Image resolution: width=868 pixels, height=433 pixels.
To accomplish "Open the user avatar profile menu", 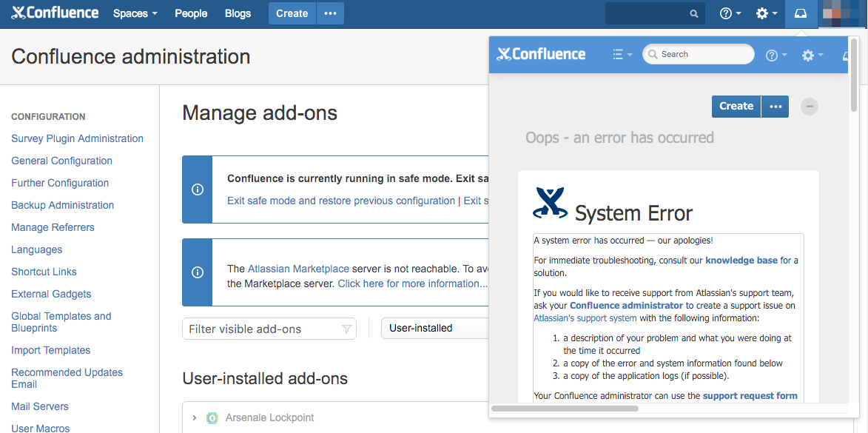I will 842,14.
